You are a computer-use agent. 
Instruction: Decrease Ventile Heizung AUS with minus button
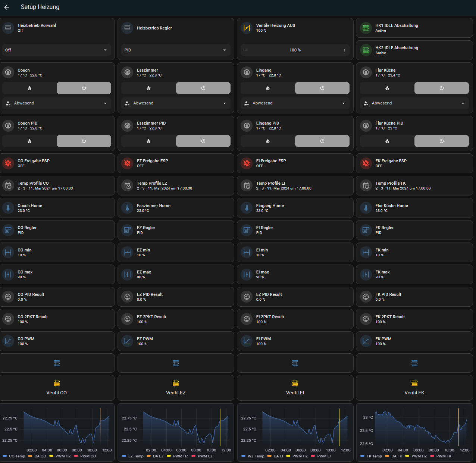point(246,50)
